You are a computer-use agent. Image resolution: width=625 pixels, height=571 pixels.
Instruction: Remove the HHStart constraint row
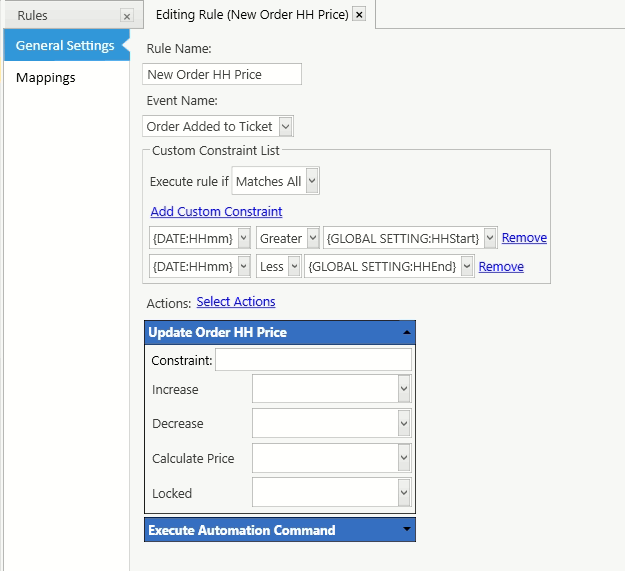[x=524, y=238]
